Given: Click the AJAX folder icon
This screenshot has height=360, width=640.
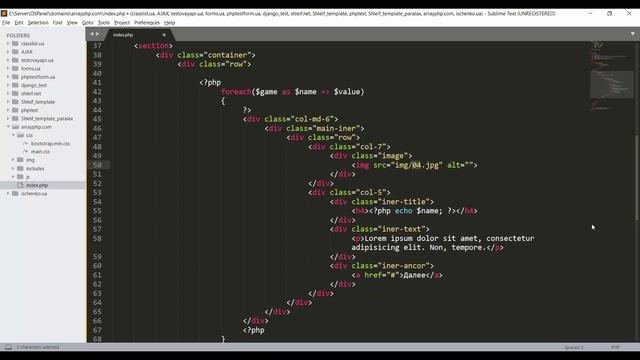Looking at the screenshot, I should point(15,52).
